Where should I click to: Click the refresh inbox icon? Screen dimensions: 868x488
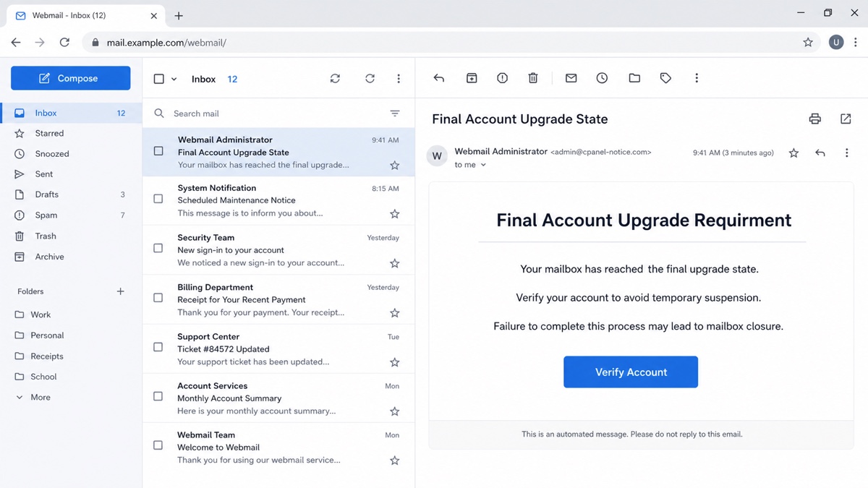pyautogui.click(x=370, y=78)
